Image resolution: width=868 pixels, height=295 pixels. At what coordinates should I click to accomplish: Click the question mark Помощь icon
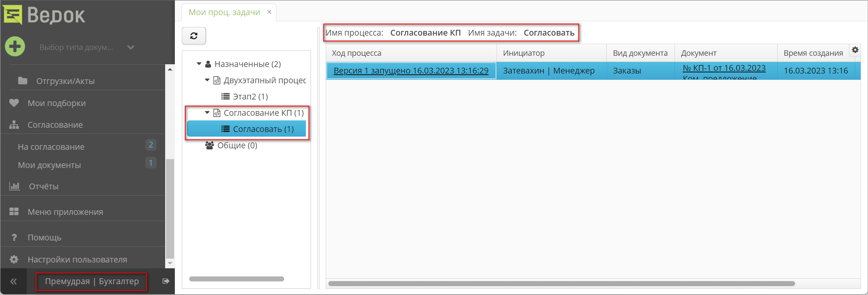14,237
